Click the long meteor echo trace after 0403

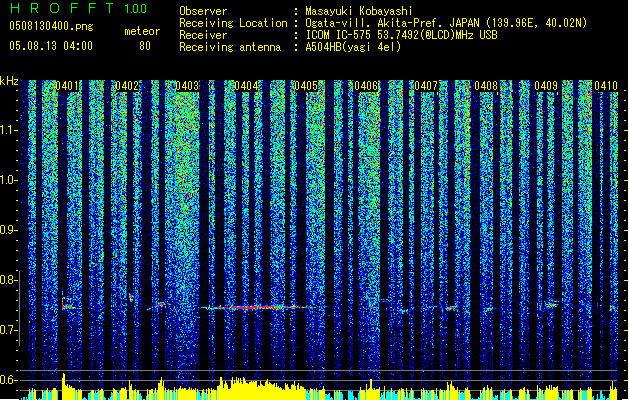(257, 308)
